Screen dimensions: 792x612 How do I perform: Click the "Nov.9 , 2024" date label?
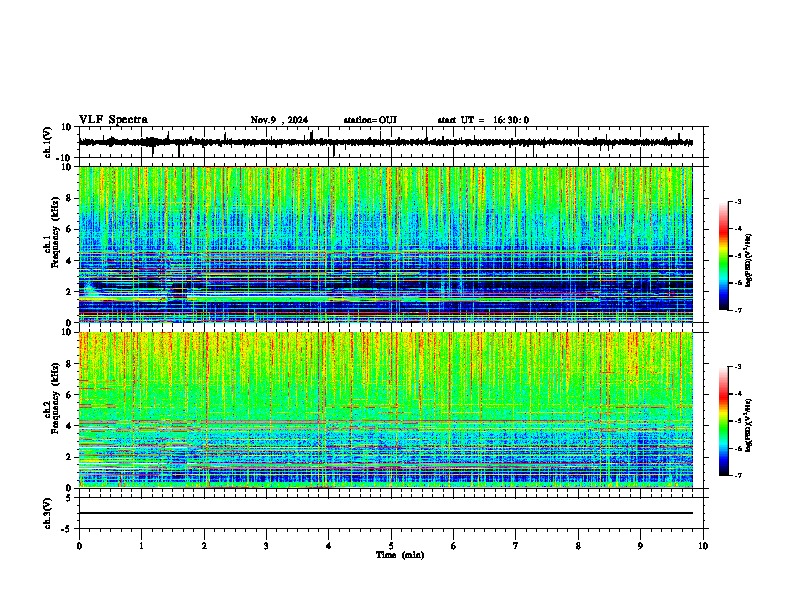tap(279, 120)
